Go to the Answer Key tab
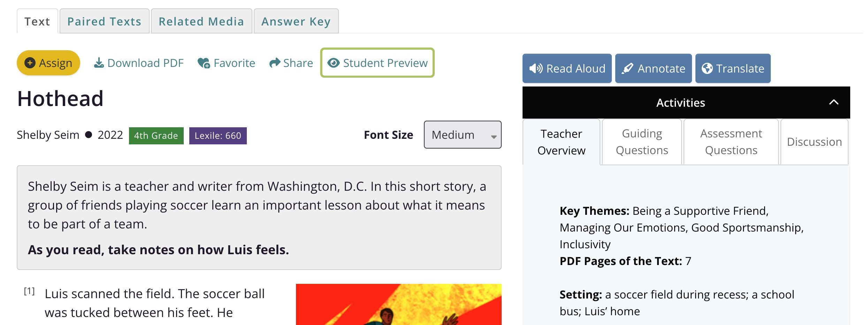This screenshot has height=325, width=868. pos(296,21)
